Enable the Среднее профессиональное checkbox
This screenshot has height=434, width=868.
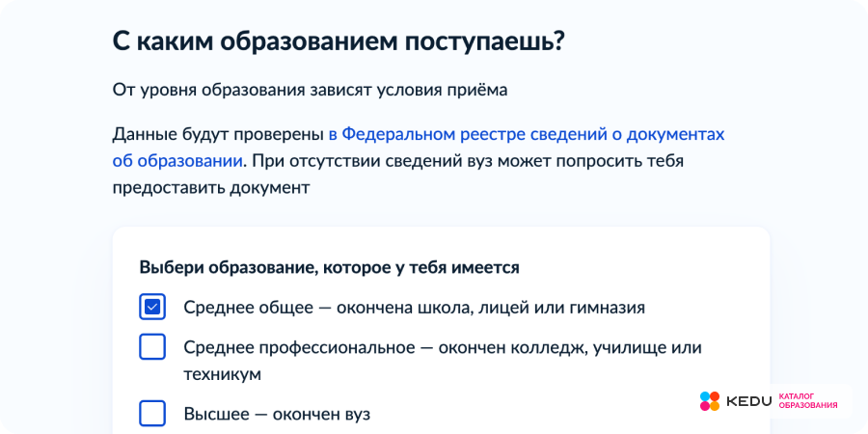click(152, 347)
